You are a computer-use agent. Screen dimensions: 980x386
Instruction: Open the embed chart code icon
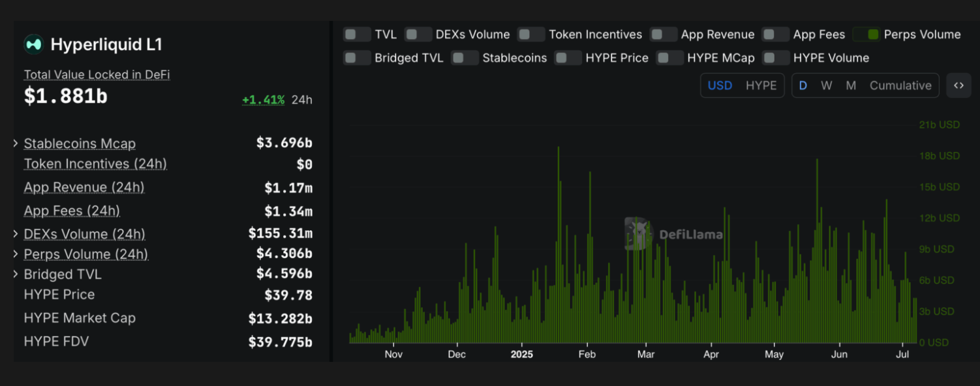[x=958, y=85]
